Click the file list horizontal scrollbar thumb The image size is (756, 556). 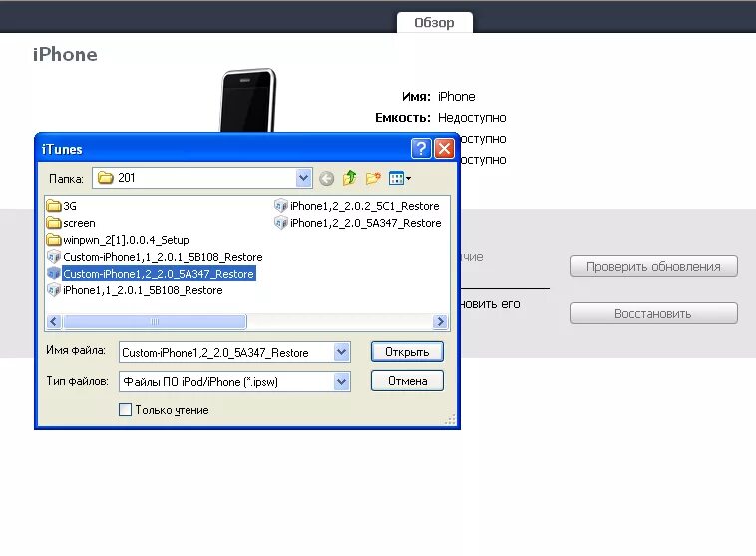click(x=155, y=321)
